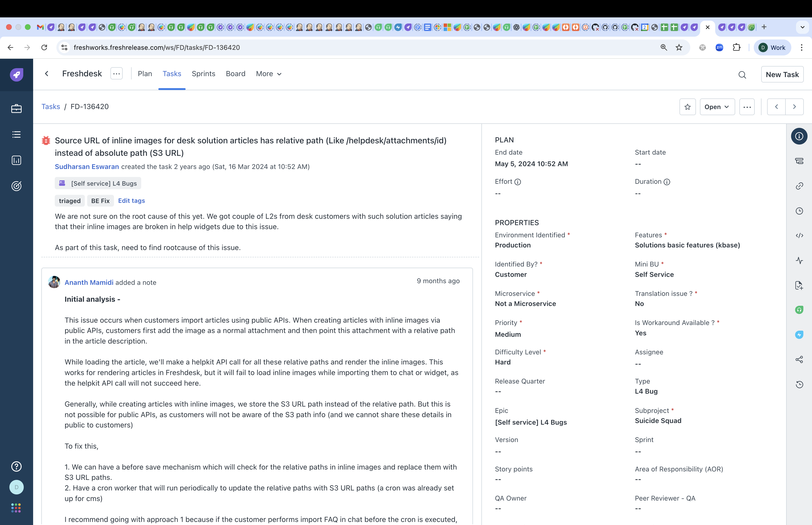Click Edit tags link

[131, 200]
